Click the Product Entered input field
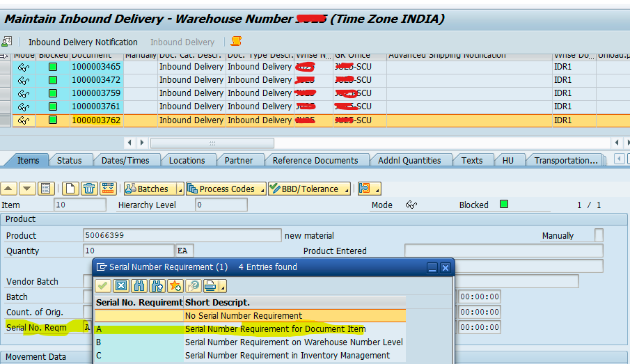 [504, 251]
